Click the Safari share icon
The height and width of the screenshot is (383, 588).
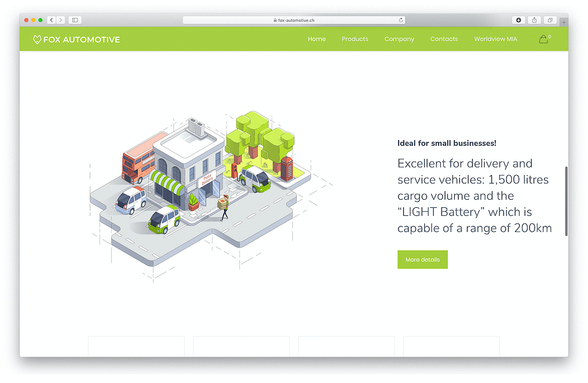(534, 20)
